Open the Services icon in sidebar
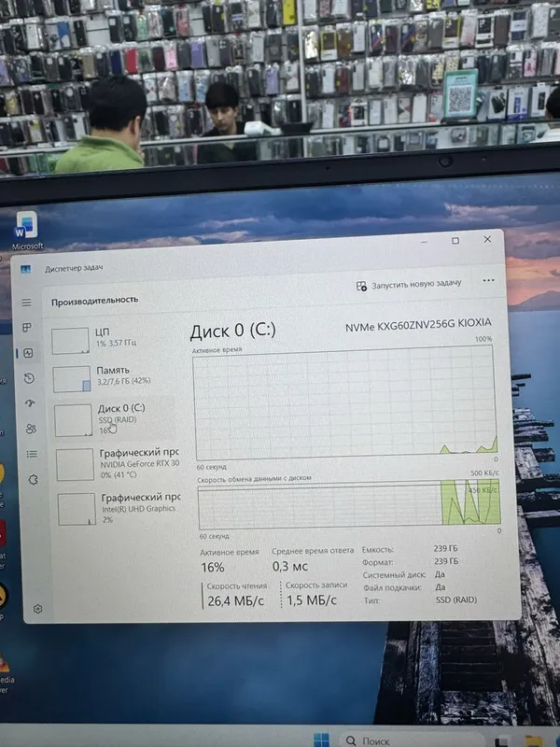 (x=33, y=479)
